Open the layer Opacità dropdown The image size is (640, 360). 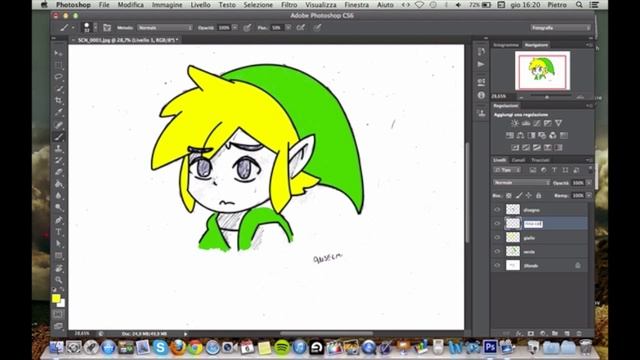(x=589, y=182)
